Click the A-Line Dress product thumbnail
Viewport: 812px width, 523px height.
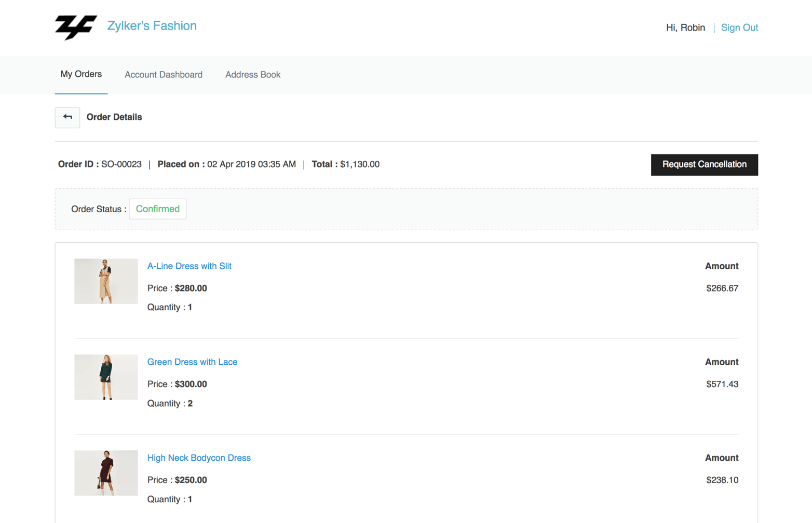click(x=106, y=281)
